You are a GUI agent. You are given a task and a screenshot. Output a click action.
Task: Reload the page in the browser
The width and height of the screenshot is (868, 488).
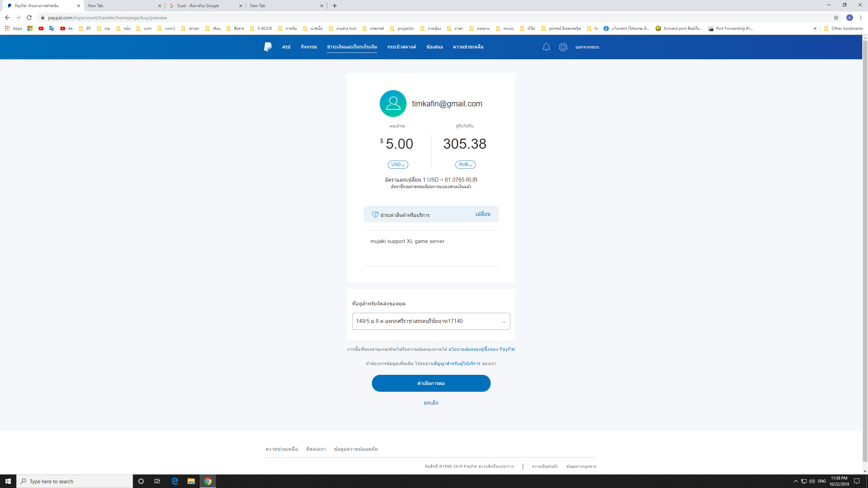point(29,18)
